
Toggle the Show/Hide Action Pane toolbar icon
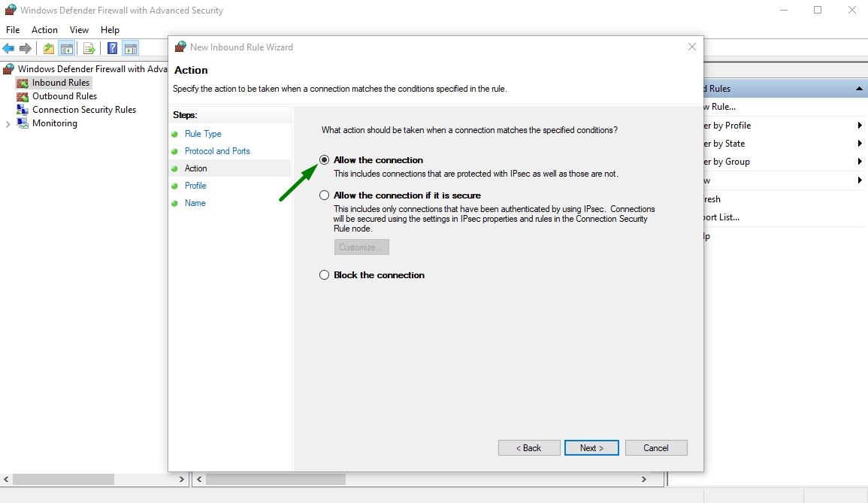[131, 49]
